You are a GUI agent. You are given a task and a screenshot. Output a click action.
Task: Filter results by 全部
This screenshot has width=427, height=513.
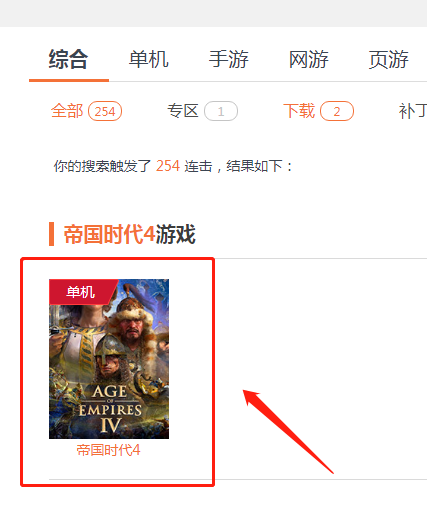pos(67,111)
